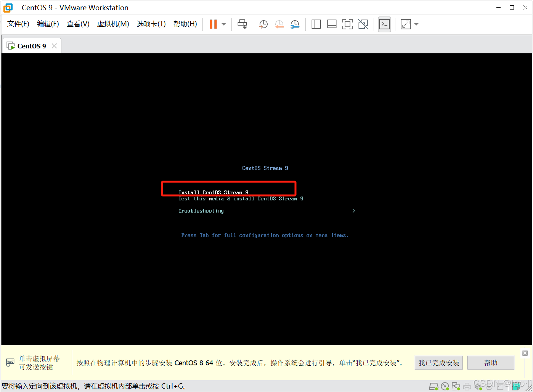Click the orange pause virtual machine button

point(213,24)
